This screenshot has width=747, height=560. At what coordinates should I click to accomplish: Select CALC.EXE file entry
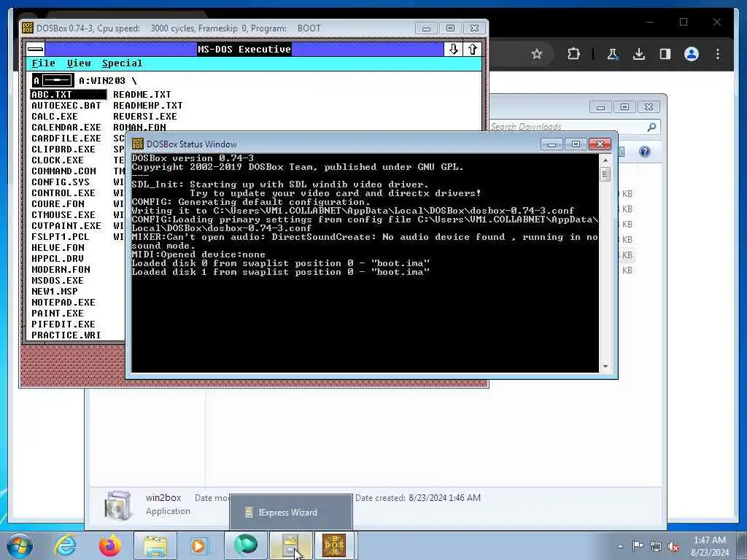[54, 116]
